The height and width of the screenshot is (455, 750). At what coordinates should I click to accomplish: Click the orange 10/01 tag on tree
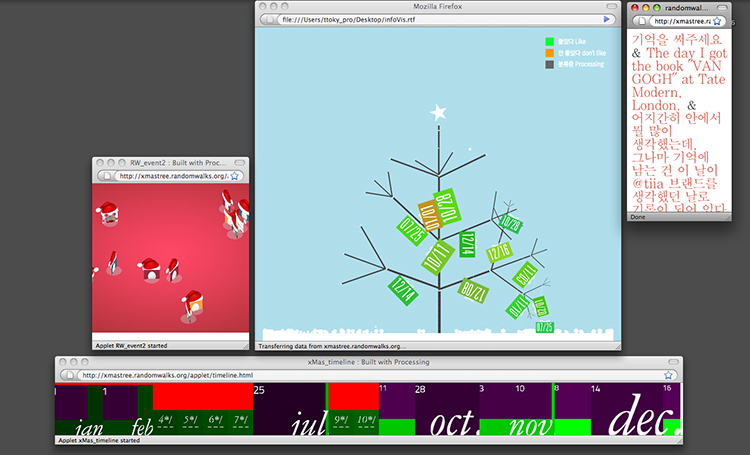click(428, 213)
